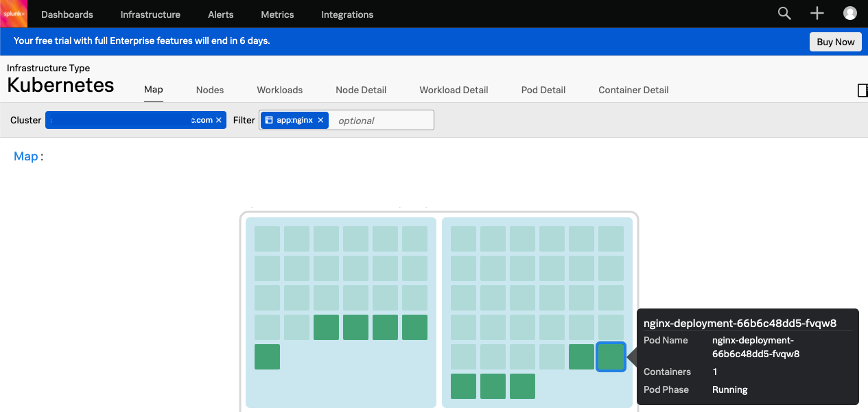Open the Infrastructure menu

pyautogui.click(x=150, y=14)
